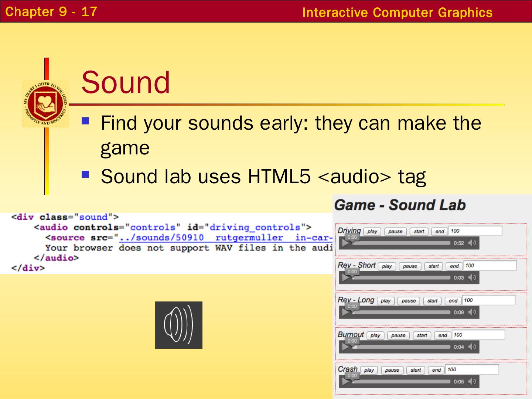The height and width of the screenshot is (399, 532).
Task: Click the large speaker sound icon
Action: [x=178, y=325]
